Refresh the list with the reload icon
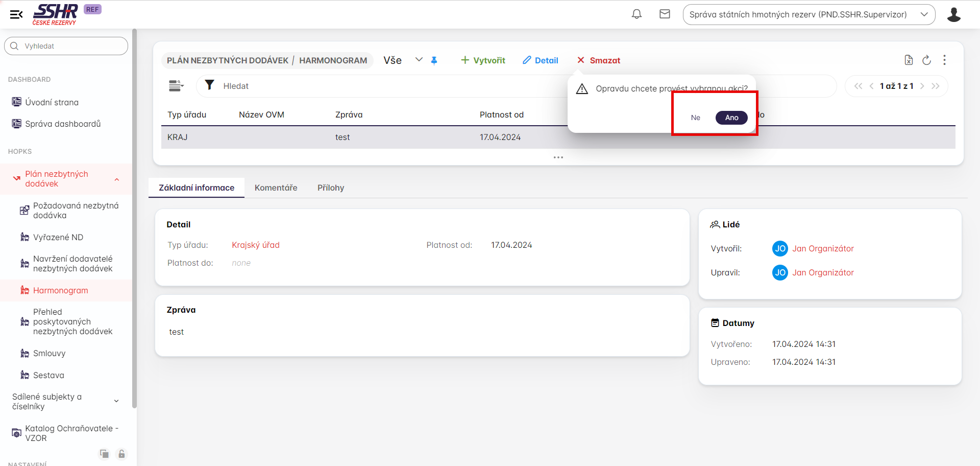Image resolution: width=980 pixels, height=466 pixels. pos(926,60)
